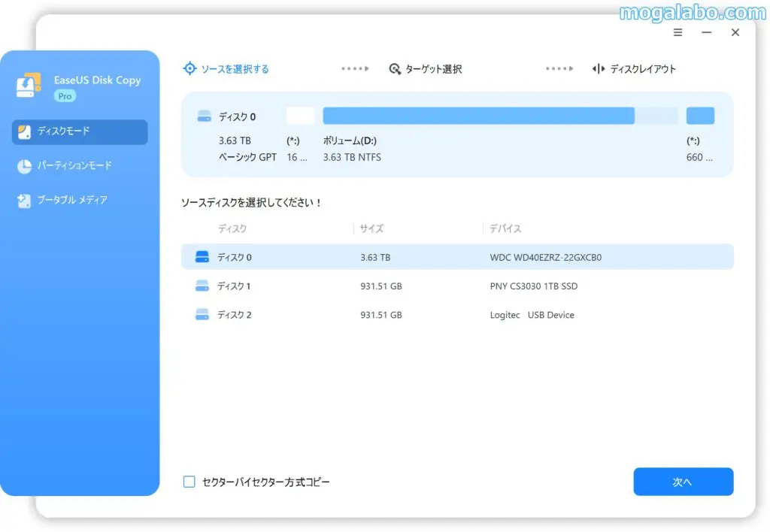
Task: Click the ターゲット選択 step icon
Action: [395, 69]
